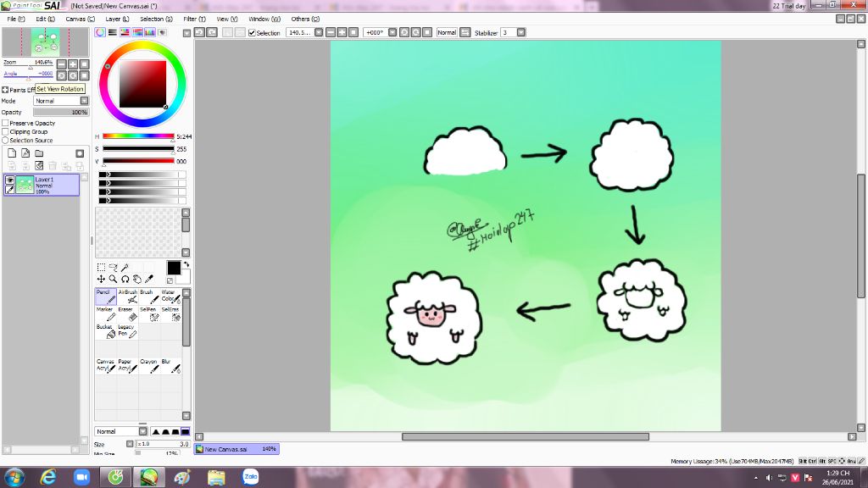Select the Legacy Pen tool

[x=127, y=331]
